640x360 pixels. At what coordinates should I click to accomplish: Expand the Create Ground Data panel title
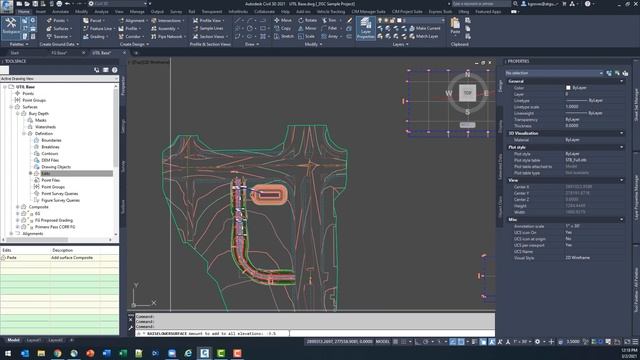pos(59,44)
